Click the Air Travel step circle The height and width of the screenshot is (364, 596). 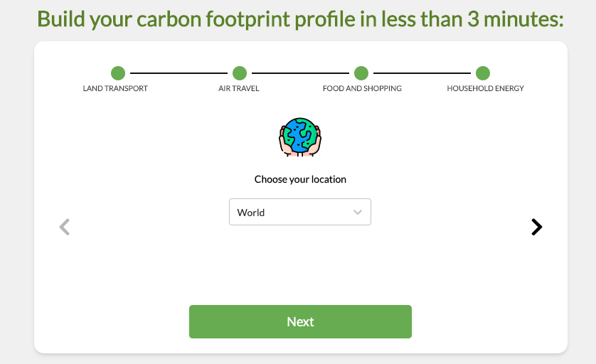point(240,73)
